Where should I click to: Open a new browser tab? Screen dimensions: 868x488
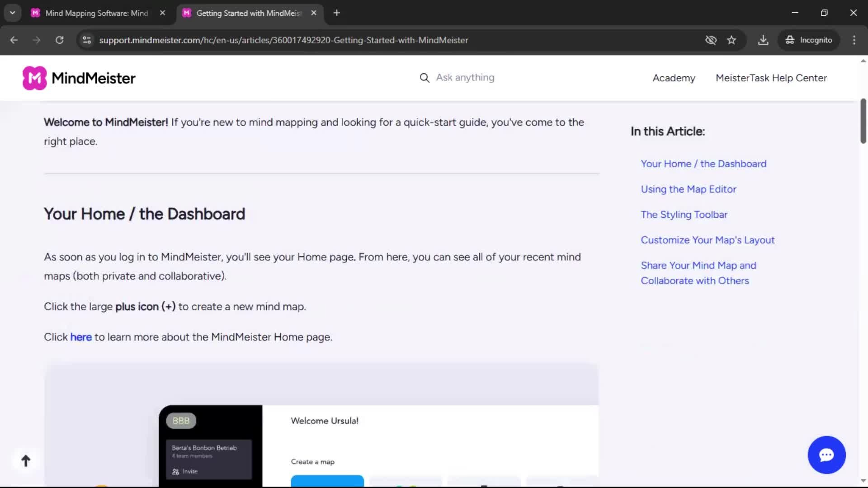[336, 13]
